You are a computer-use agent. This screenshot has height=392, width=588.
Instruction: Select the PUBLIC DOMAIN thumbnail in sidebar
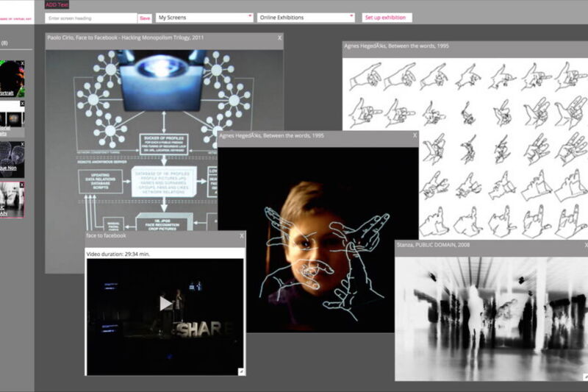(x=11, y=199)
